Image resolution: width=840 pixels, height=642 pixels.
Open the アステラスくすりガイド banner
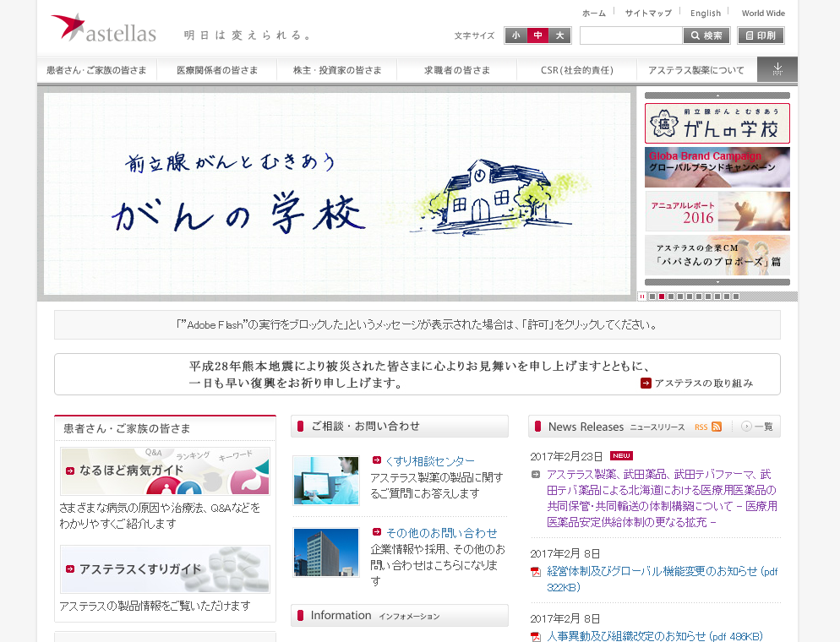[165, 569]
